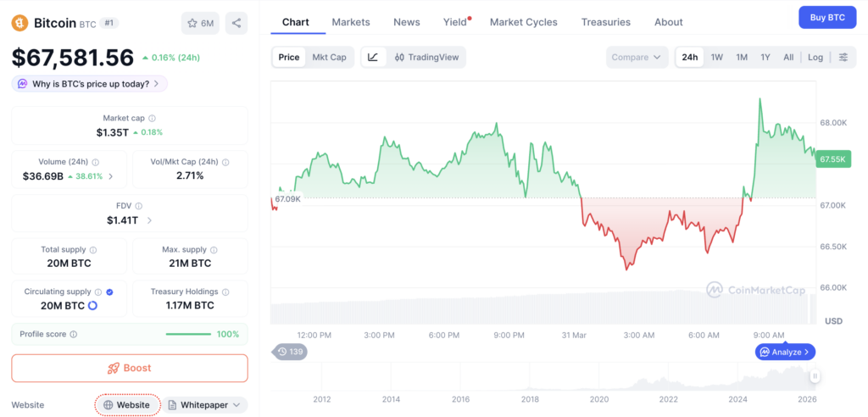The height and width of the screenshot is (417, 868).
Task: Open Vol/Mkt Cap (24h) info icon
Action: [225, 162]
